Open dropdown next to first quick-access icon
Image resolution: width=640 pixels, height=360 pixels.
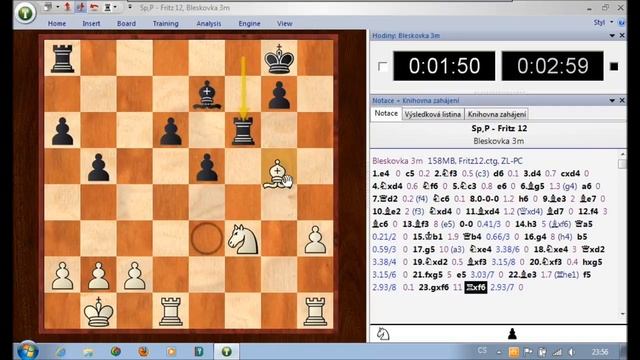pos(58,7)
